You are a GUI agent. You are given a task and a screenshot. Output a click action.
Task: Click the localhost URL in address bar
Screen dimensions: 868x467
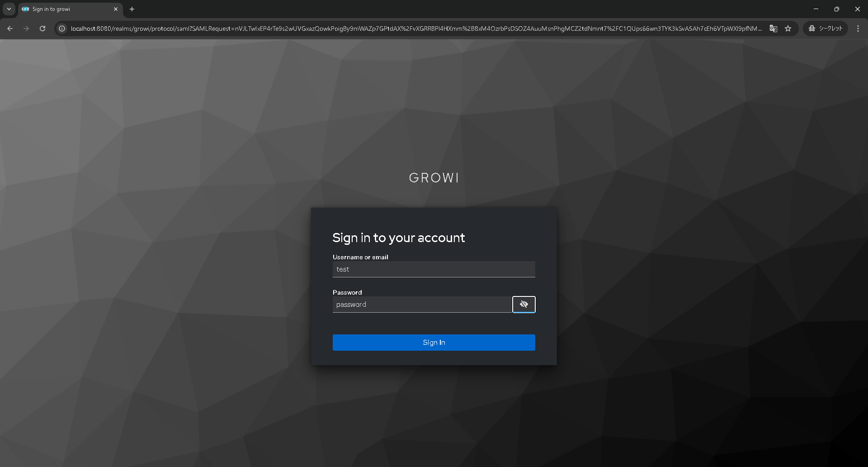416,29
